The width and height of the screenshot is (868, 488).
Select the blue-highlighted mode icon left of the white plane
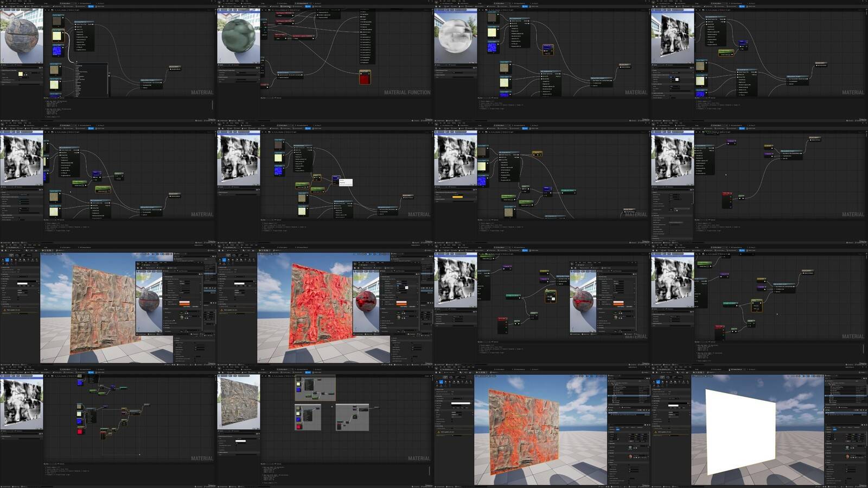click(658, 382)
